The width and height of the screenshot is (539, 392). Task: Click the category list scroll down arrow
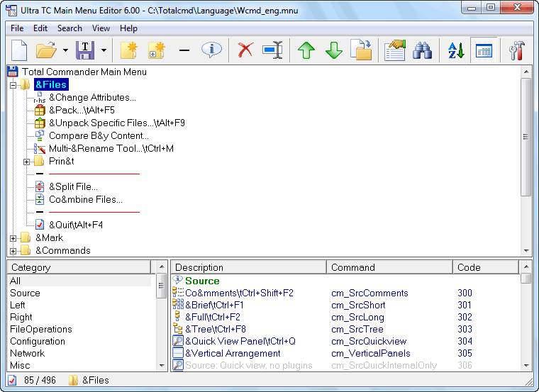tap(162, 366)
